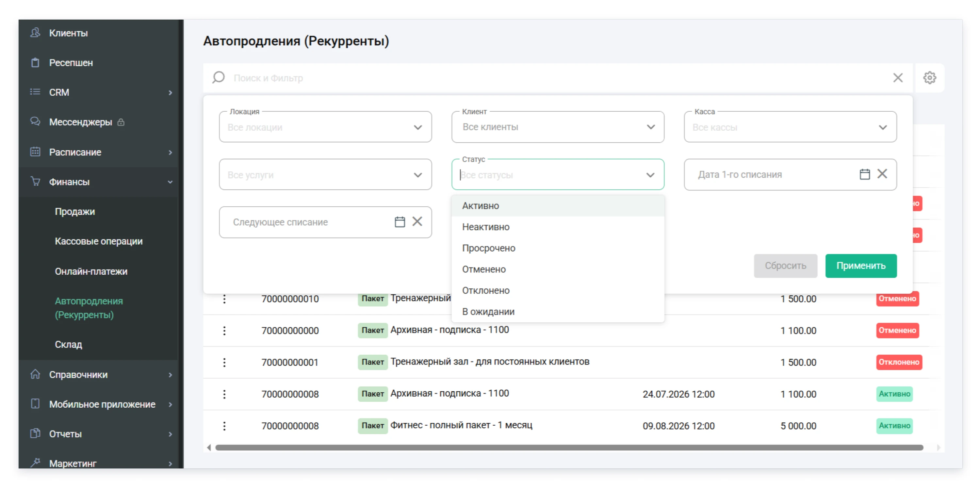Viewport: 980px width, 489px height.
Task: Expand the Касса dropdown
Action: tap(883, 127)
